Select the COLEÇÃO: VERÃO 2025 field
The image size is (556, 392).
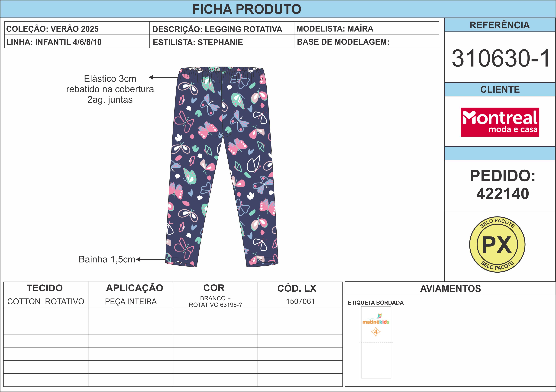[x=77, y=28]
